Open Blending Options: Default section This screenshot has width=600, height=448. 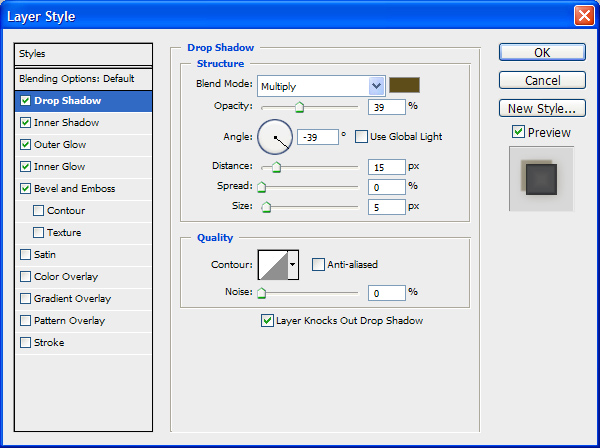coord(76,78)
